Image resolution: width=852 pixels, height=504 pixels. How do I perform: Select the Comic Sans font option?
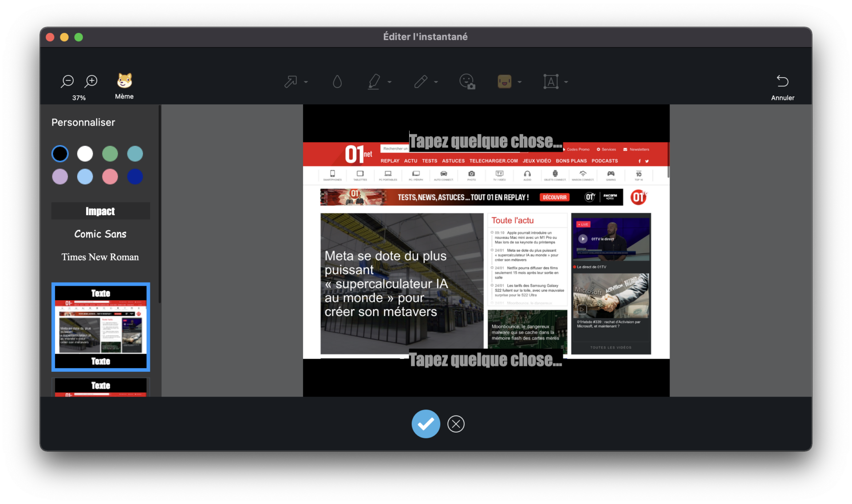click(100, 234)
